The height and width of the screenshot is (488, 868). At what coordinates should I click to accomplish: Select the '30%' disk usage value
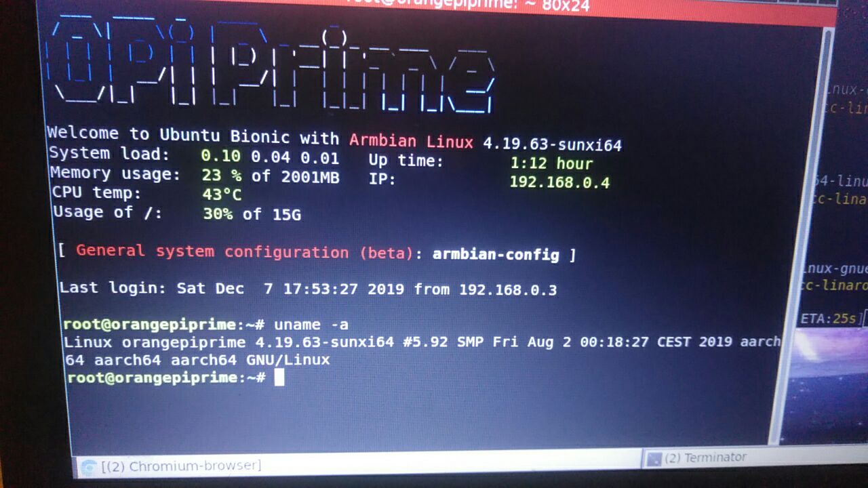(x=218, y=213)
